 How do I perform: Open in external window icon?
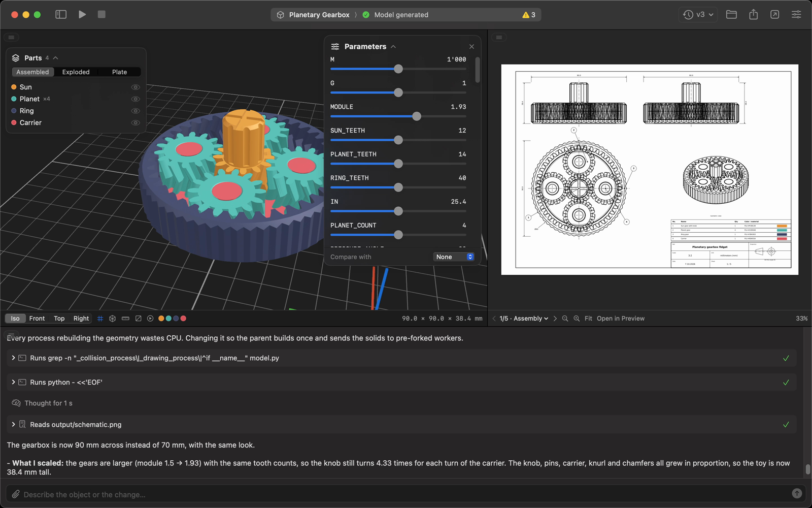pyautogui.click(x=774, y=15)
